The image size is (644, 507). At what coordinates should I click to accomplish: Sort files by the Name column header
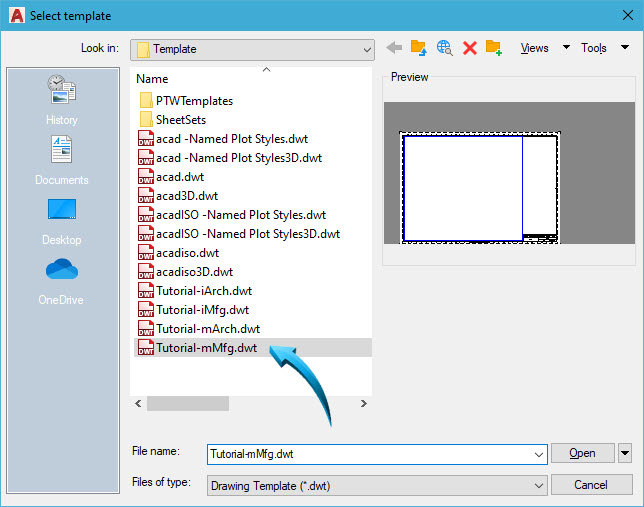[152, 78]
